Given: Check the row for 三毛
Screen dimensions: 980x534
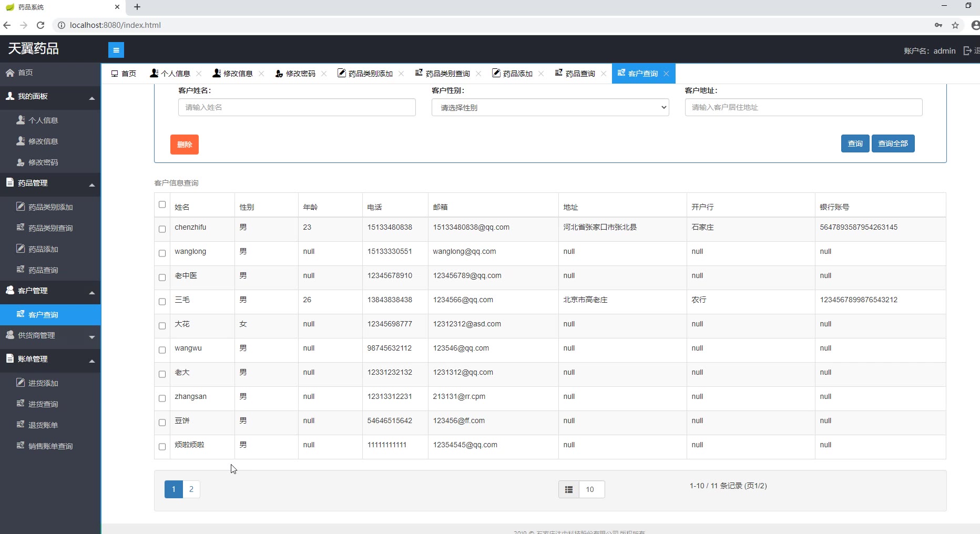Looking at the screenshot, I should (x=162, y=302).
